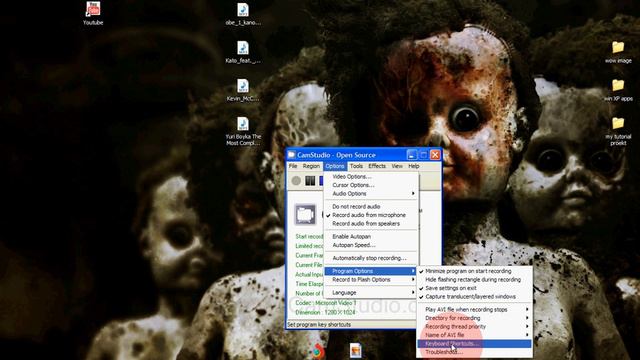The width and height of the screenshot is (640, 360).
Task: Click the Pause button in CamStudio toolbar
Action: (x=310, y=180)
